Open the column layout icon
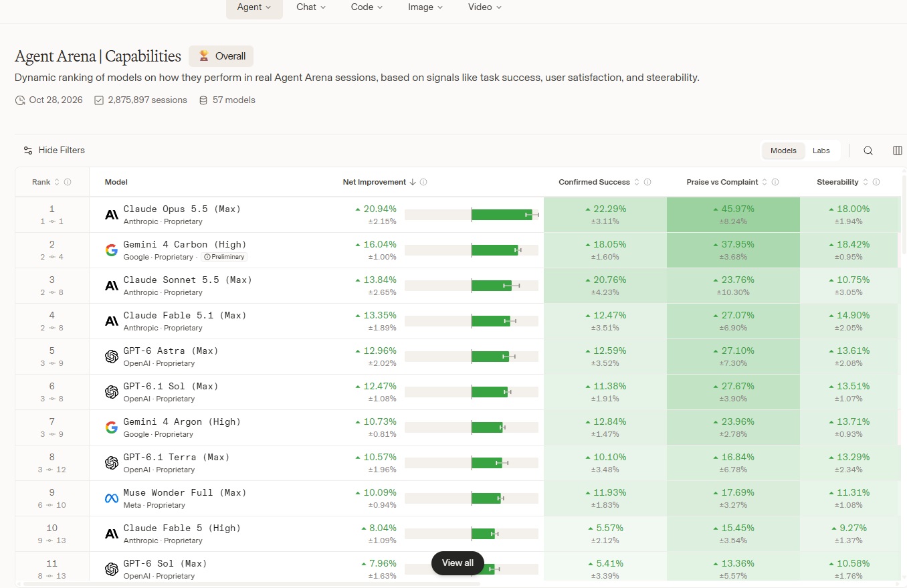Viewport: 907px width, 588px height. 898,151
